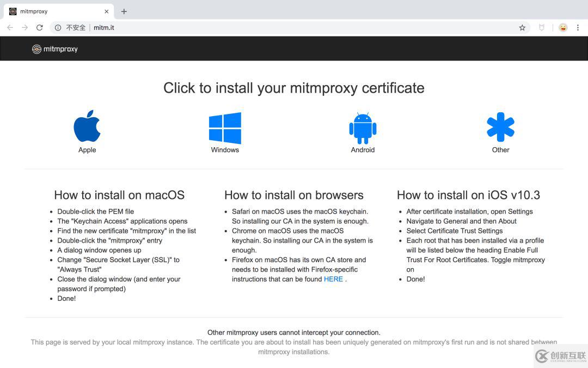This screenshot has width=588, height=368.
Task: Click the mitmproxy tab favicon
Action: (13, 11)
